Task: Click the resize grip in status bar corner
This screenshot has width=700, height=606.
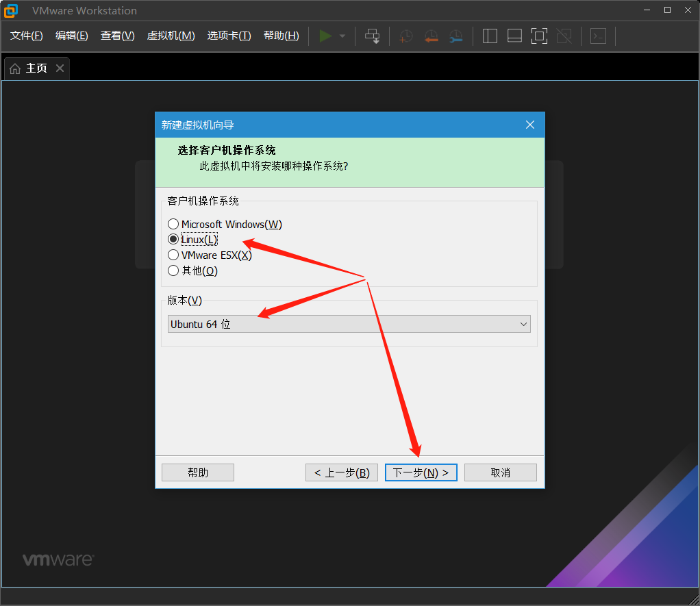Action: point(695,601)
